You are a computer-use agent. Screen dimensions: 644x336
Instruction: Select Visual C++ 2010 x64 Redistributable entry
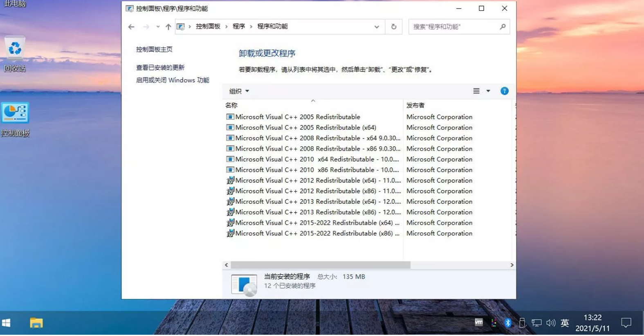point(313,160)
